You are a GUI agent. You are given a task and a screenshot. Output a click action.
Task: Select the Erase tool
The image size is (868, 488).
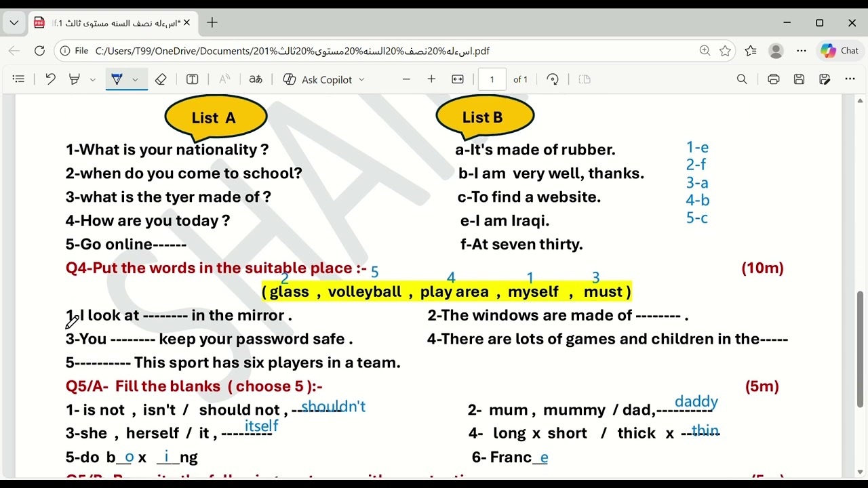tap(161, 79)
